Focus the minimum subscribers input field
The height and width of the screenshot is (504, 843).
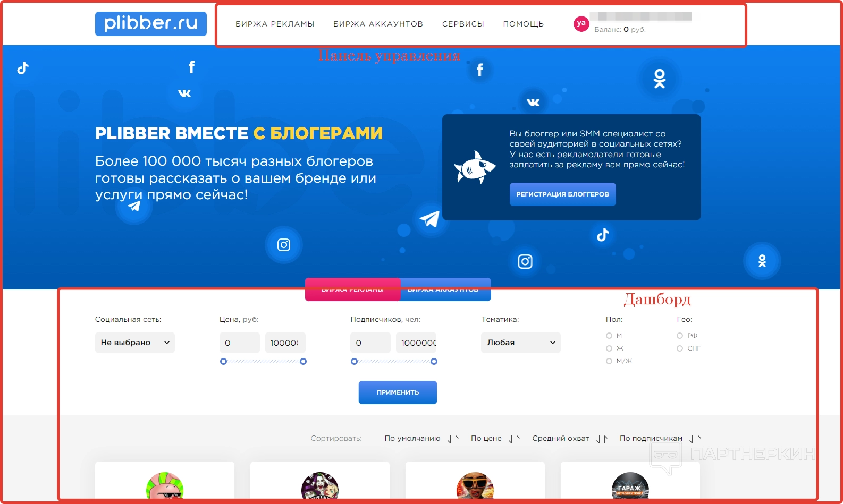pos(370,343)
